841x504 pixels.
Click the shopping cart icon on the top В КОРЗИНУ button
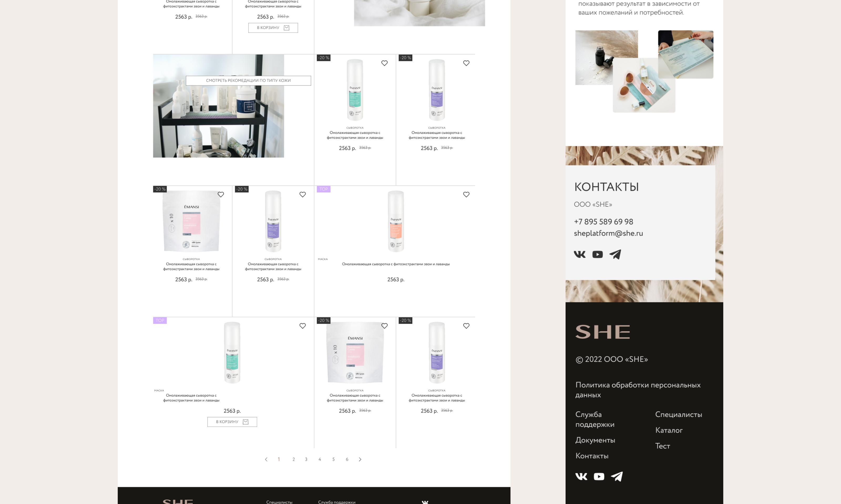click(286, 28)
